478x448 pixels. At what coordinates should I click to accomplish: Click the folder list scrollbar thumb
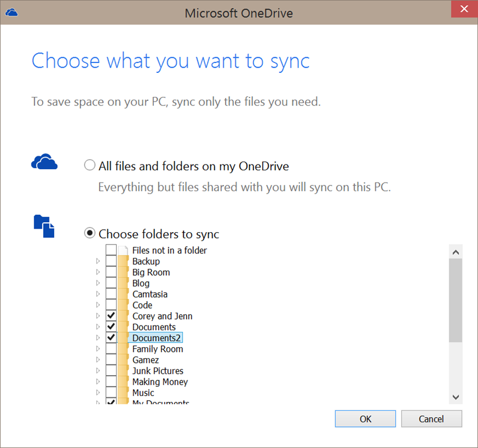pyautogui.click(x=456, y=300)
